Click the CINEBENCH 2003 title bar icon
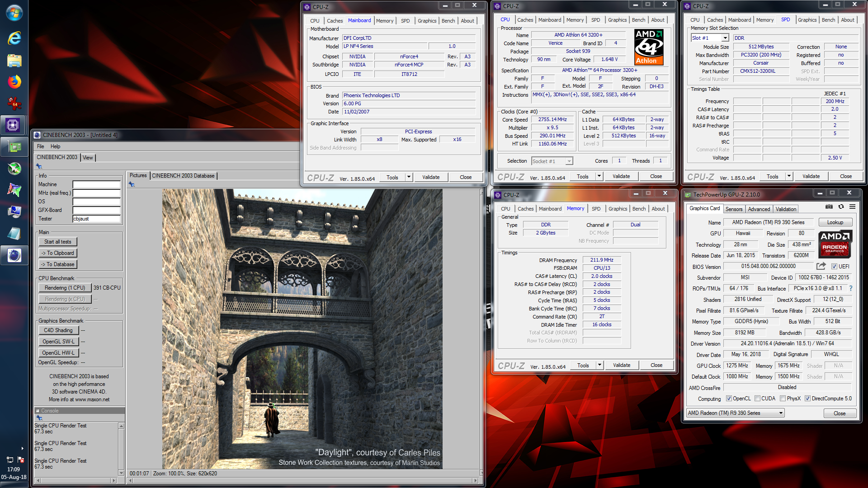 point(38,135)
